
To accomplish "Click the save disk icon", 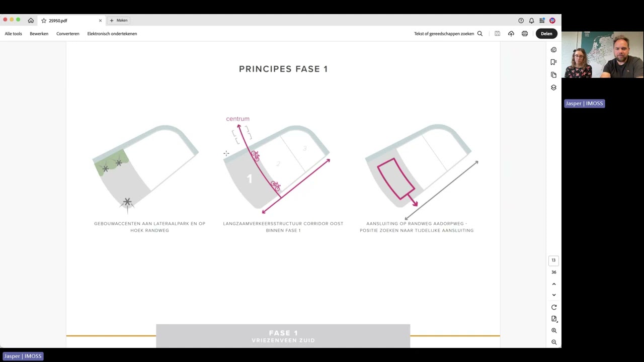I will tap(497, 34).
